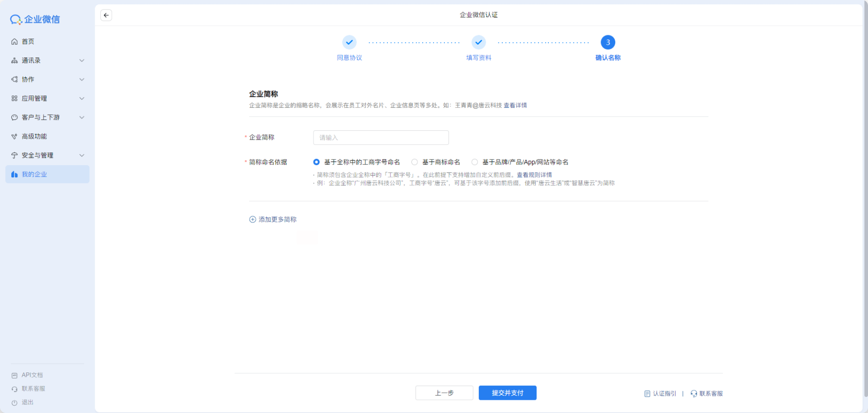The image size is (868, 413).
Task: Click the 上一步 button
Action: pyautogui.click(x=444, y=393)
